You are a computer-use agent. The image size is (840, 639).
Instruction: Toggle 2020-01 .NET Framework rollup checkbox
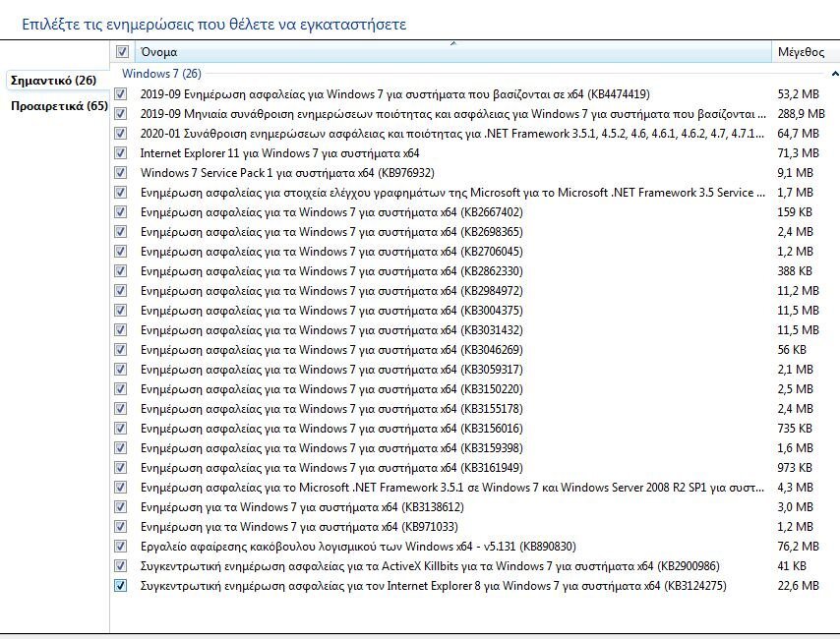(121, 134)
